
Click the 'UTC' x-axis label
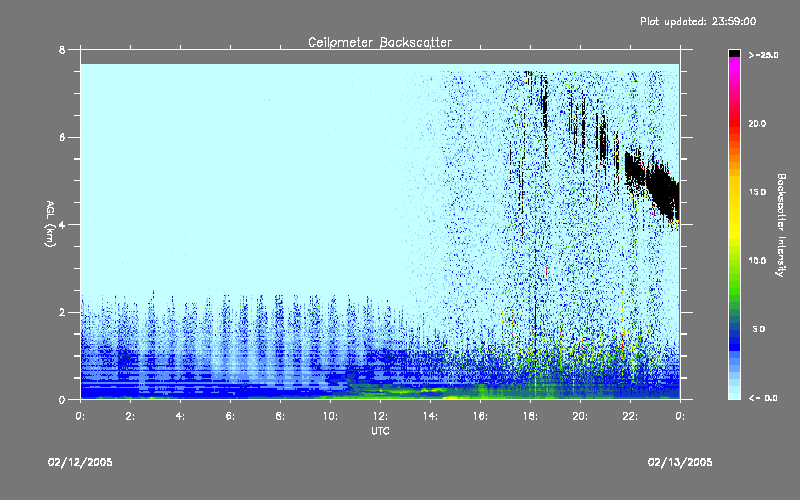pos(380,431)
